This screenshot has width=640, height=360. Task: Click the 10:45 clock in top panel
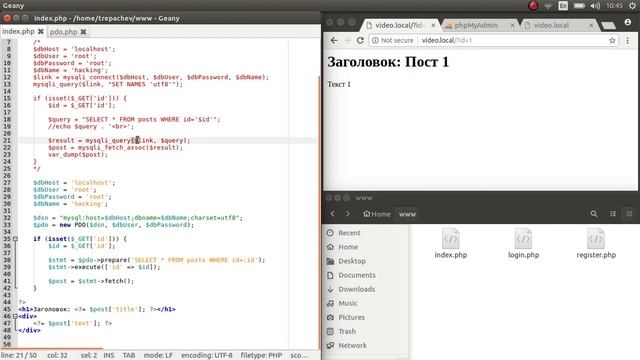coord(614,6)
